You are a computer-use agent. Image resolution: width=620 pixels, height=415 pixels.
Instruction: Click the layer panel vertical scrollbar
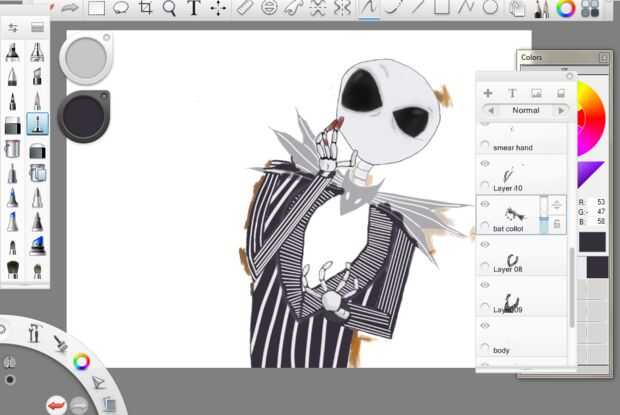[x=572, y=287]
